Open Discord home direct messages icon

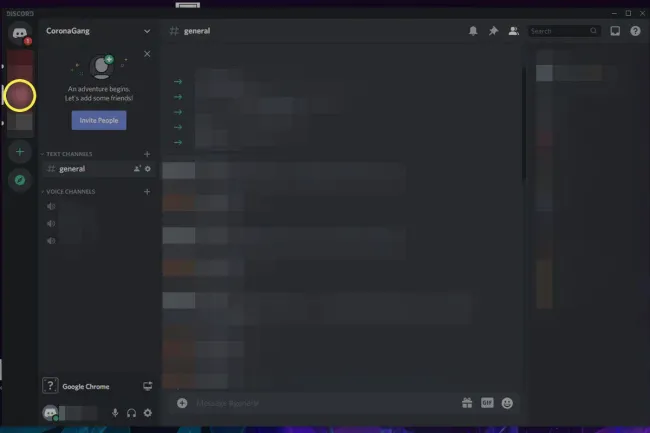coord(19,32)
